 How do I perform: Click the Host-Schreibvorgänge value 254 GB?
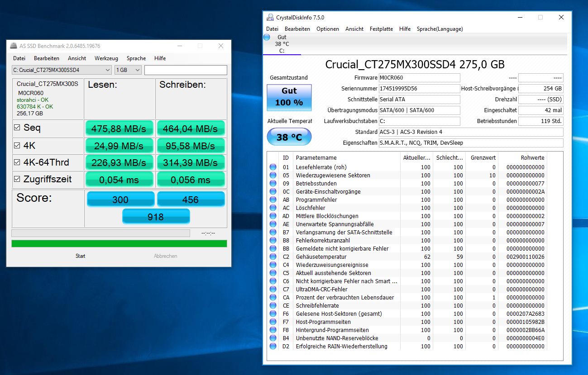pyautogui.click(x=541, y=89)
